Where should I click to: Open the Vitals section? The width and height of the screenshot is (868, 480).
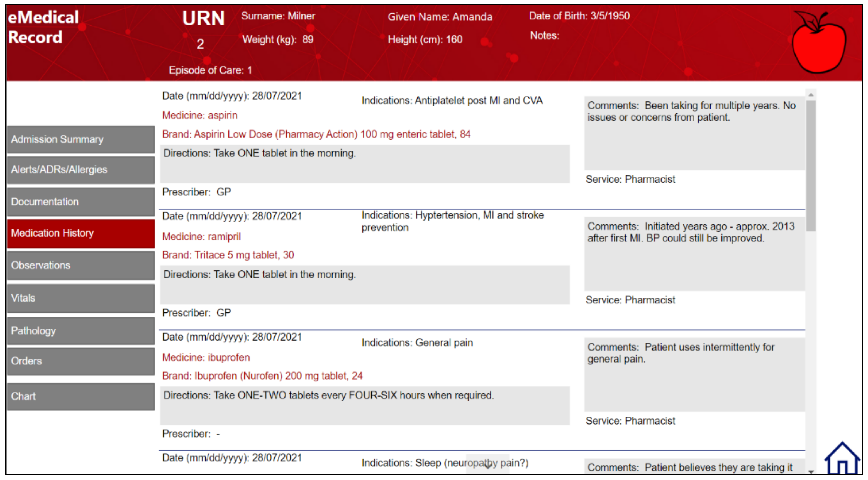tap(81, 298)
